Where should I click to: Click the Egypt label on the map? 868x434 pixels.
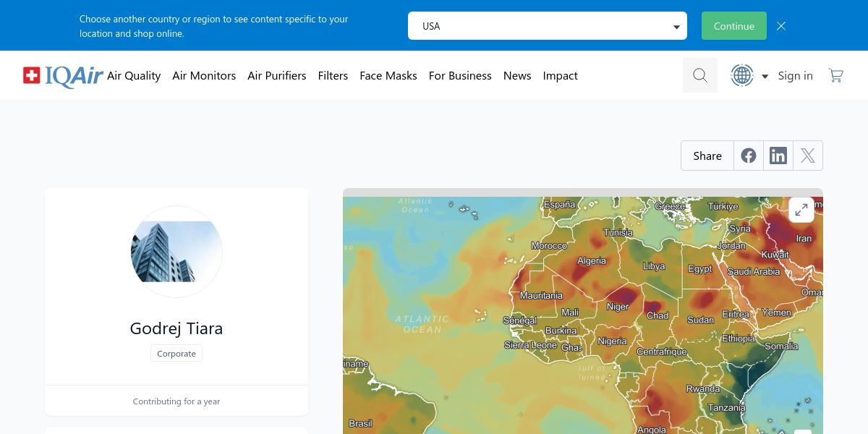700,269
